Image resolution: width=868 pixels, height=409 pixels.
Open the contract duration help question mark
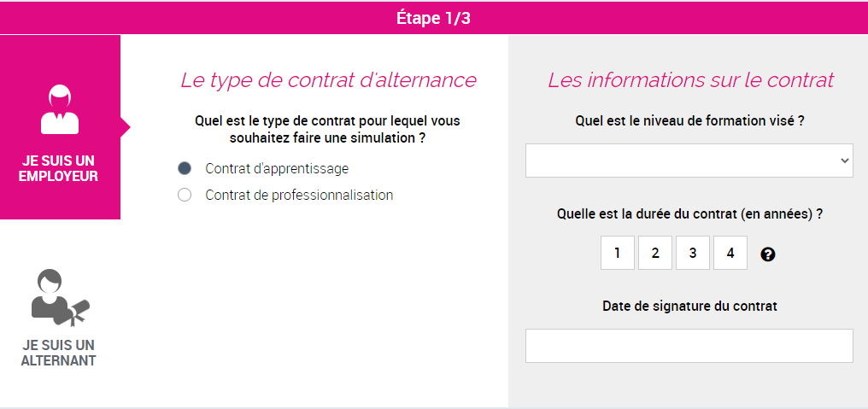768,254
